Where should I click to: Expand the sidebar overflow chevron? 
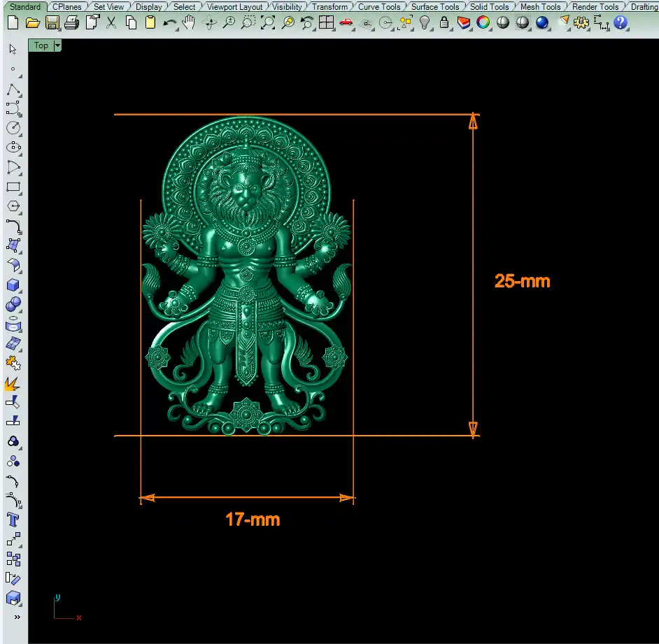point(17,617)
